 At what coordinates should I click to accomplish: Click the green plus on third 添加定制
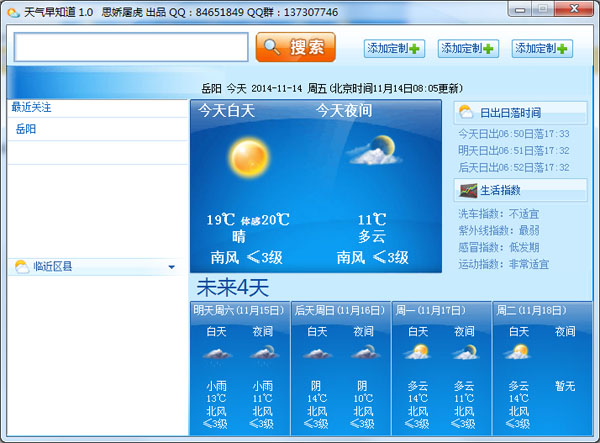(x=562, y=49)
